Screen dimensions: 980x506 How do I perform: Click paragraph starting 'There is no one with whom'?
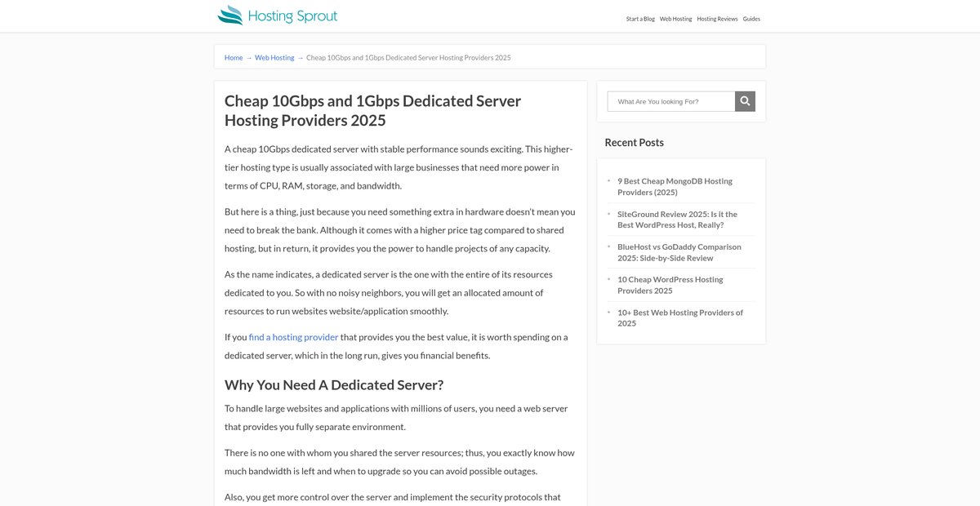point(399,462)
